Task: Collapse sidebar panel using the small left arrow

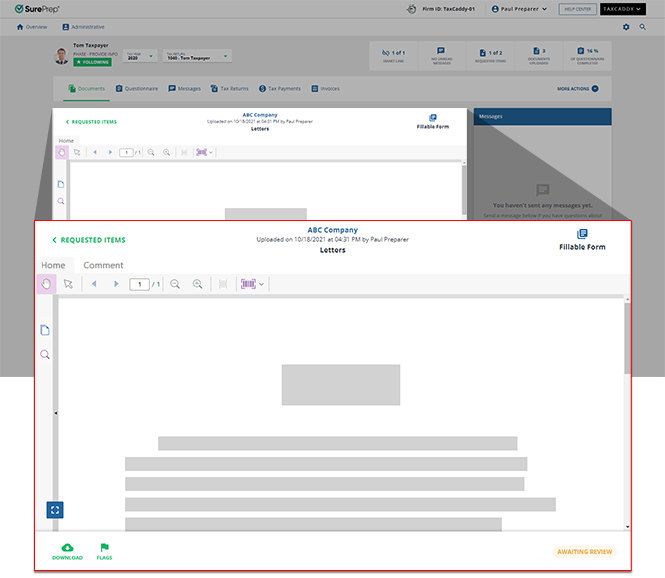Action: 56,413
